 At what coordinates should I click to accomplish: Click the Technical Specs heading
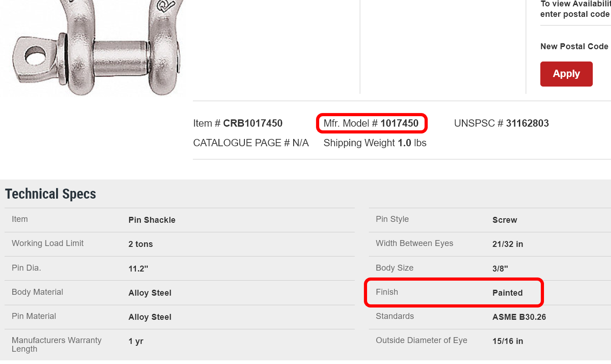(x=51, y=194)
